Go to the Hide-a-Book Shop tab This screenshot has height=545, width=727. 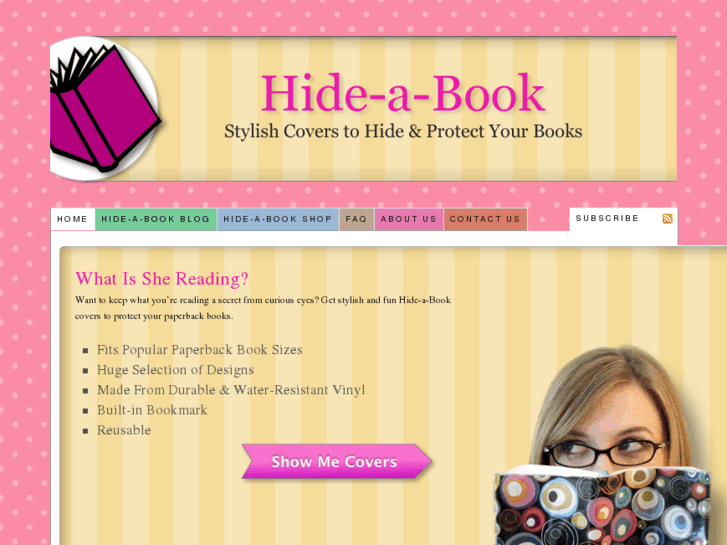tap(278, 219)
